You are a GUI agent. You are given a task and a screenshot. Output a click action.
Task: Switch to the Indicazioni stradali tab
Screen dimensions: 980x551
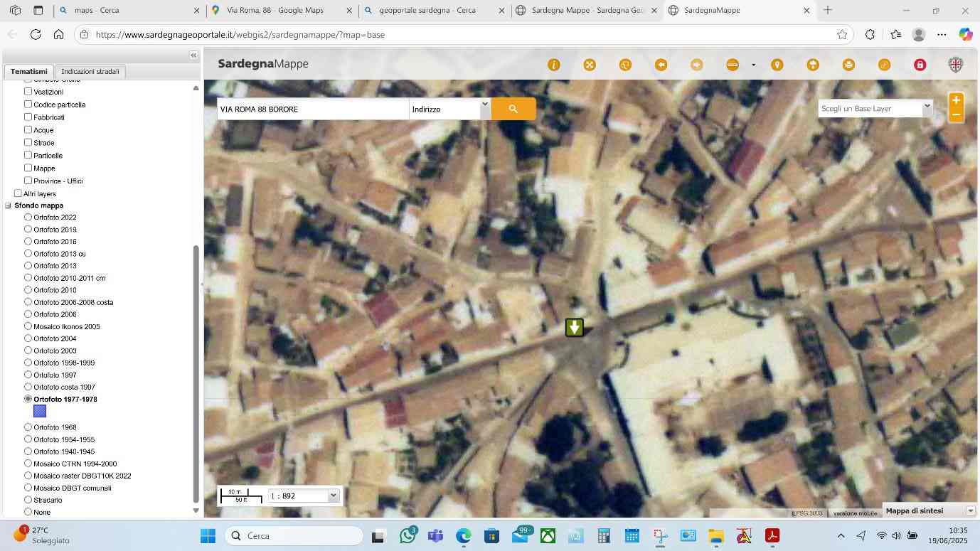90,71
